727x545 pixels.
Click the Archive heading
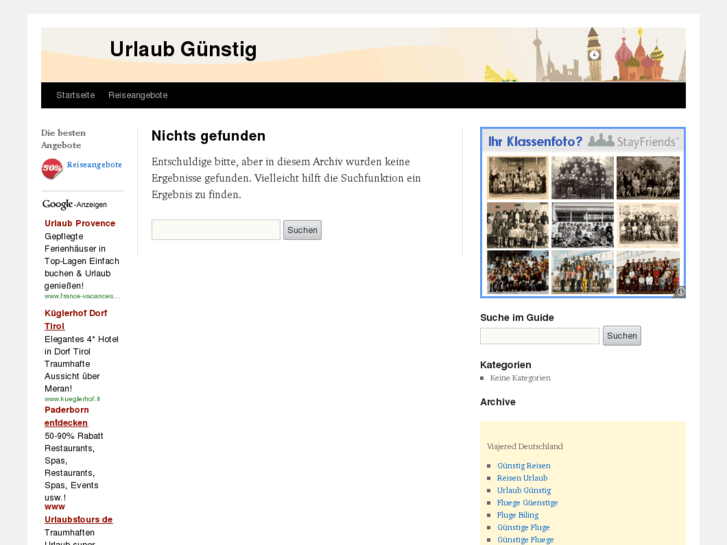[497, 402]
